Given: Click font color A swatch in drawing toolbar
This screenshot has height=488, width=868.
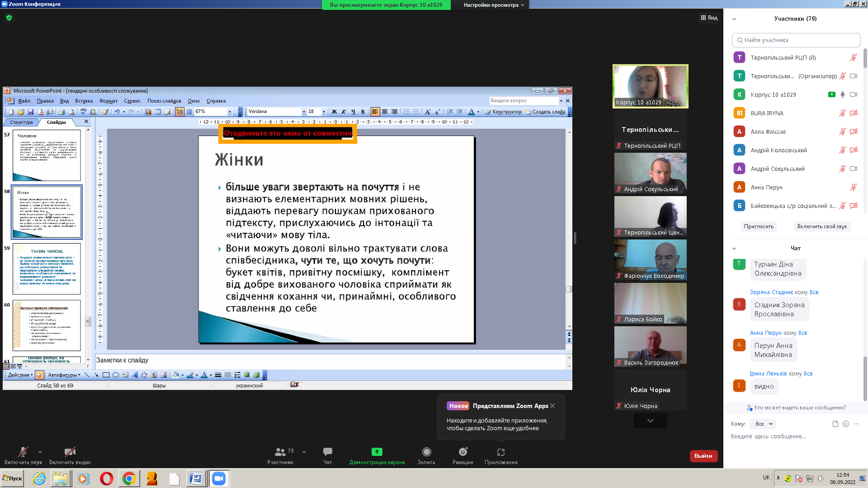Looking at the screenshot, I should (x=204, y=375).
